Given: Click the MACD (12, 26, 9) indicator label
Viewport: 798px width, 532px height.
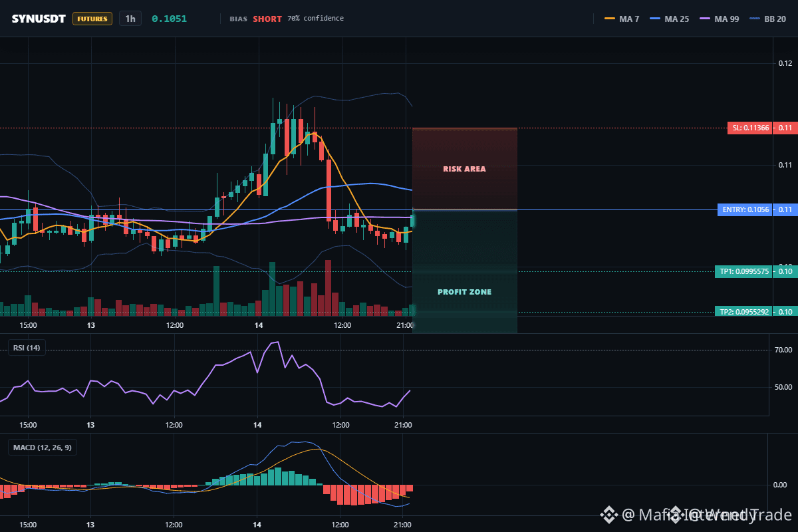Looking at the screenshot, I should (x=42, y=448).
